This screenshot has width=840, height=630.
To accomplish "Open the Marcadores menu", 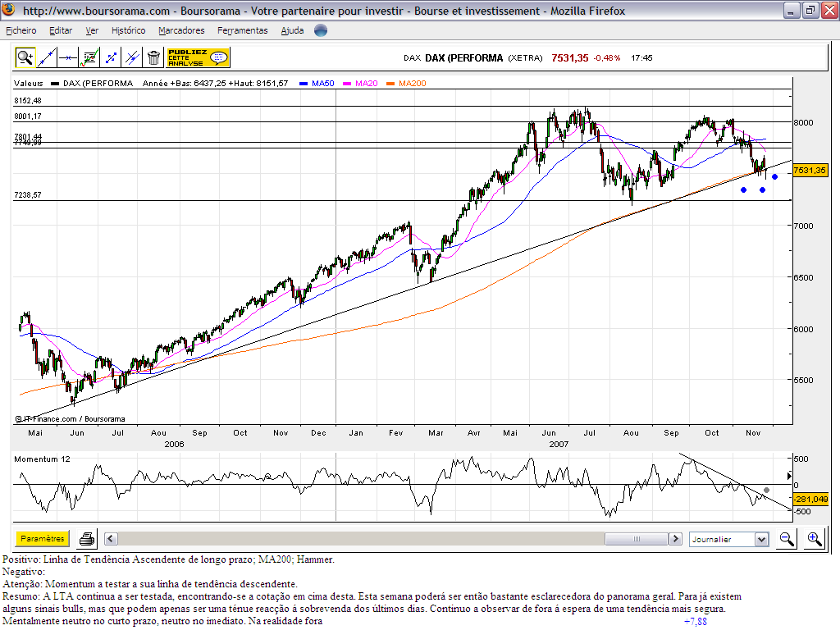I will pyautogui.click(x=181, y=30).
